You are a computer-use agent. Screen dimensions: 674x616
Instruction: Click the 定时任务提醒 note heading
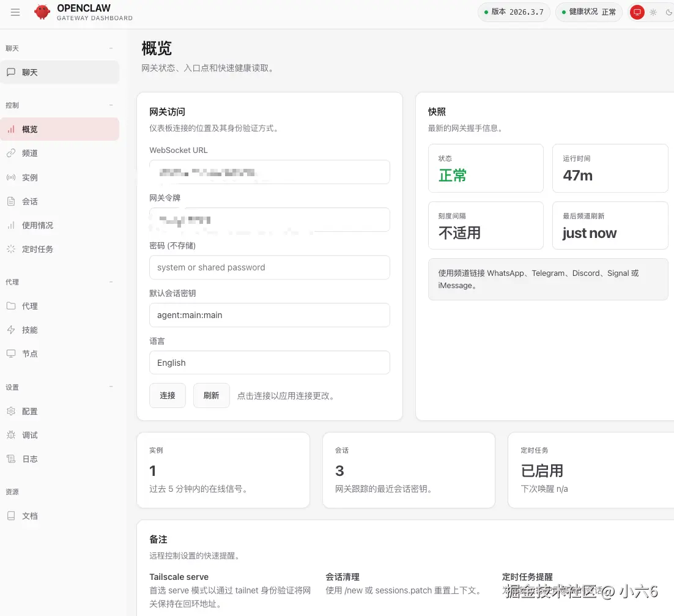pyautogui.click(x=527, y=577)
